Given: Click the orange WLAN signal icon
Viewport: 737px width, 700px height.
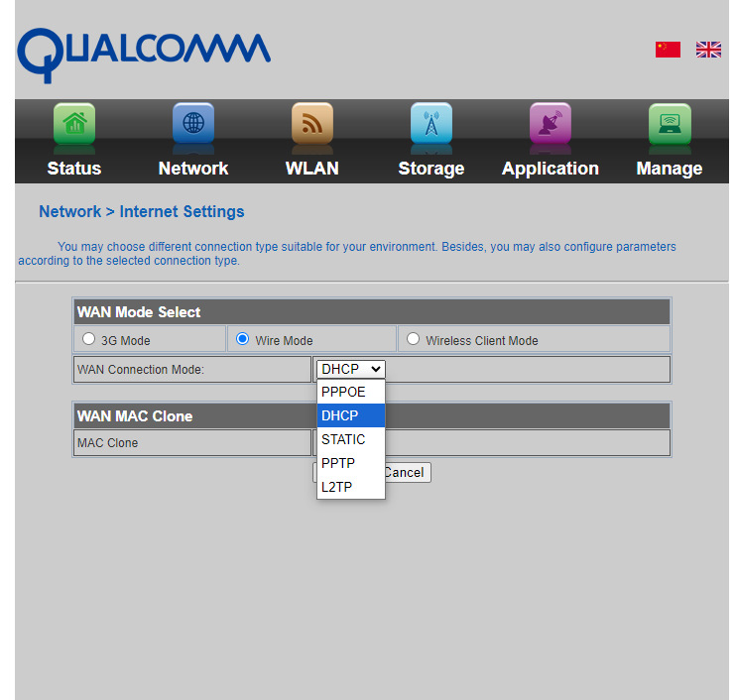Looking at the screenshot, I should (x=312, y=124).
